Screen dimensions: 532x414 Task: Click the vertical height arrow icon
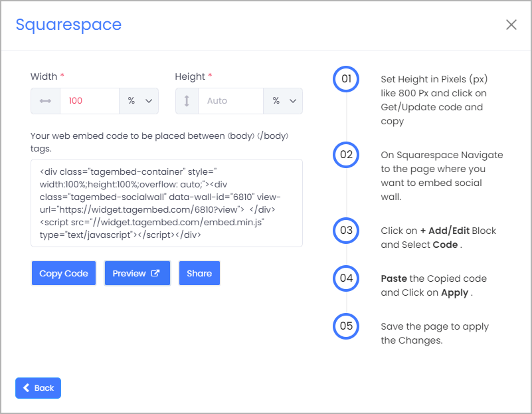(x=187, y=101)
